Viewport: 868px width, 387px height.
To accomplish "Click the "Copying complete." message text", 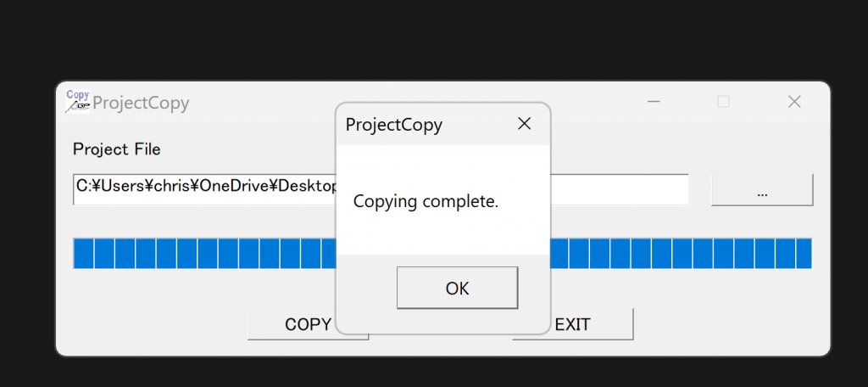I will 426,202.
